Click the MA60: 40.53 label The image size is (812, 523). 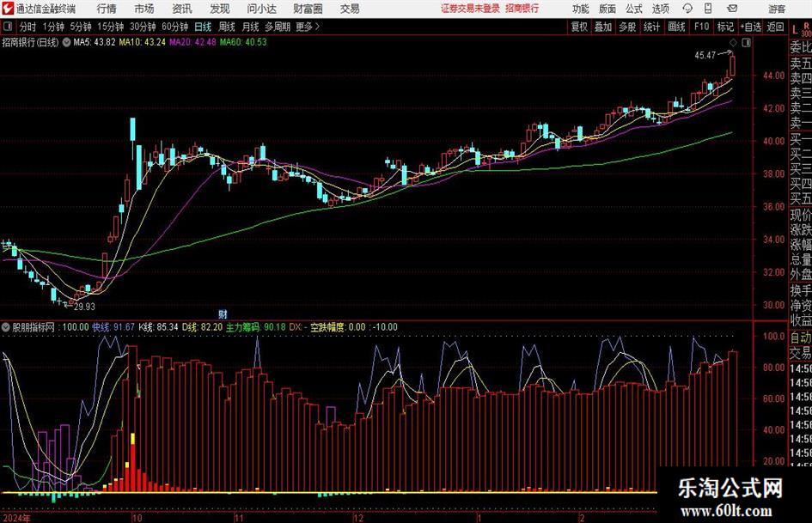(x=243, y=42)
